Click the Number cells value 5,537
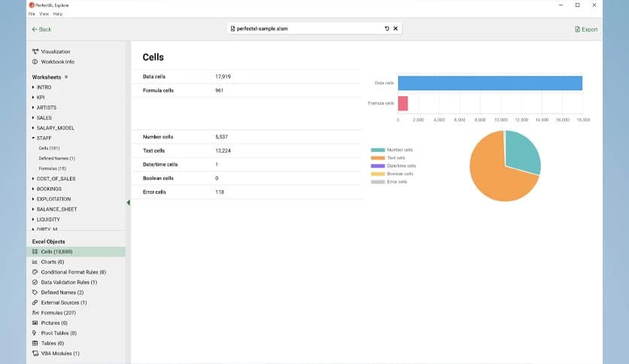Viewport: 629px width, 364px height. tap(221, 137)
